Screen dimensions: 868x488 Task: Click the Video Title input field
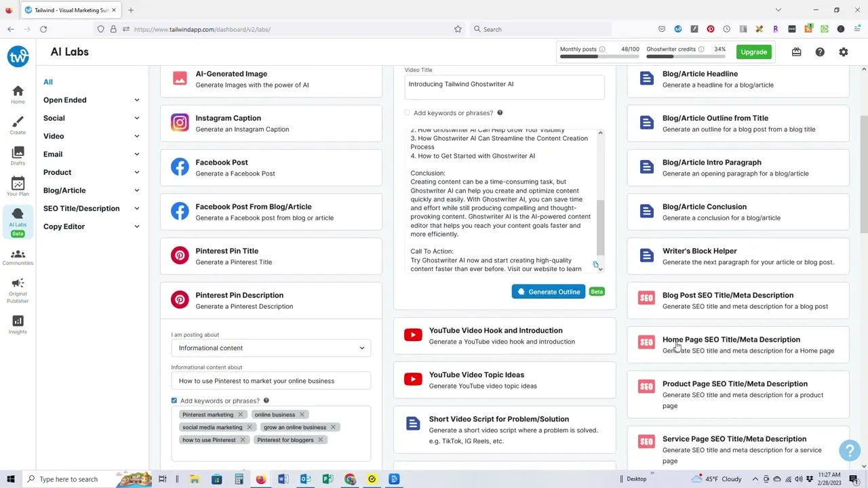coord(505,87)
